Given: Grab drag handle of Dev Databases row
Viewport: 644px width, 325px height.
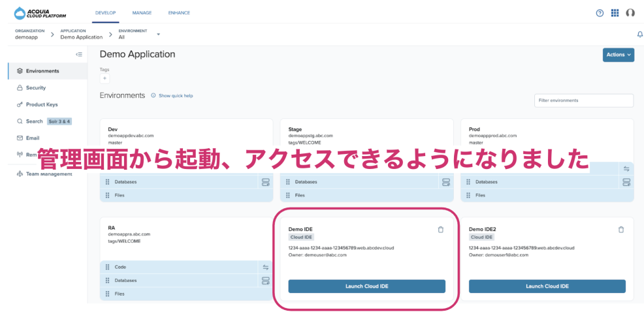Looking at the screenshot, I should point(108,182).
